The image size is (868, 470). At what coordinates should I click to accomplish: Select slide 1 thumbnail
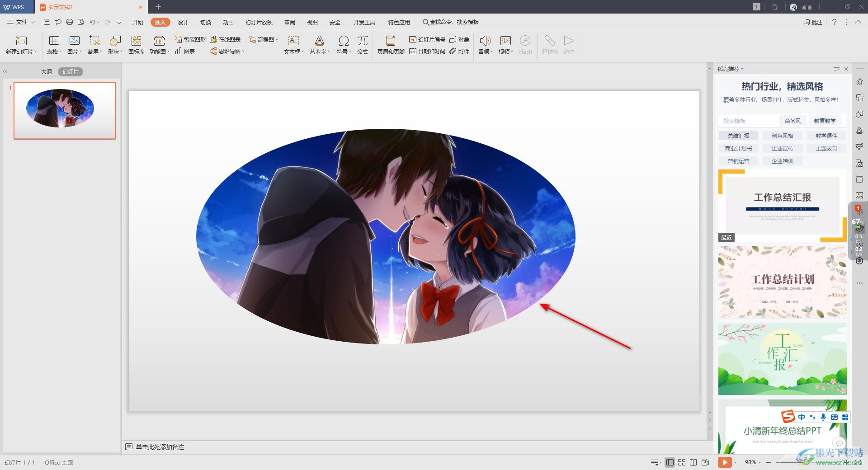tap(65, 111)
